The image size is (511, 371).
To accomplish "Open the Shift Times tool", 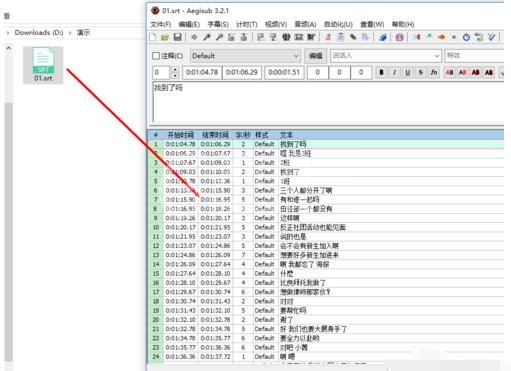I will coord(417,37).
